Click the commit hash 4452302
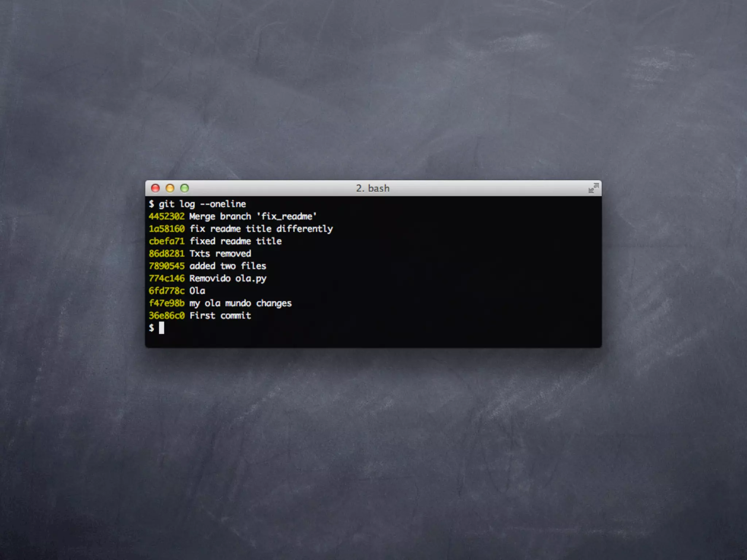Image resolution: width=747 pixels, height=560 pixels. tap(167, 217)
